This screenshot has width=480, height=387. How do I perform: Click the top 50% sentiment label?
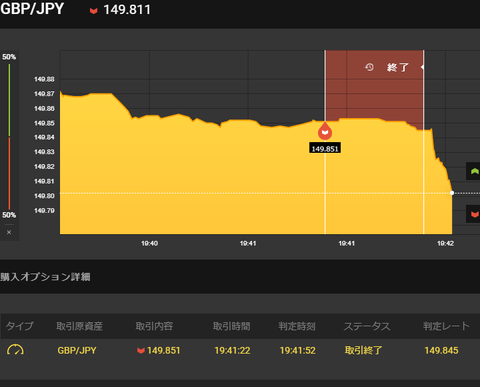coord(9,57)
